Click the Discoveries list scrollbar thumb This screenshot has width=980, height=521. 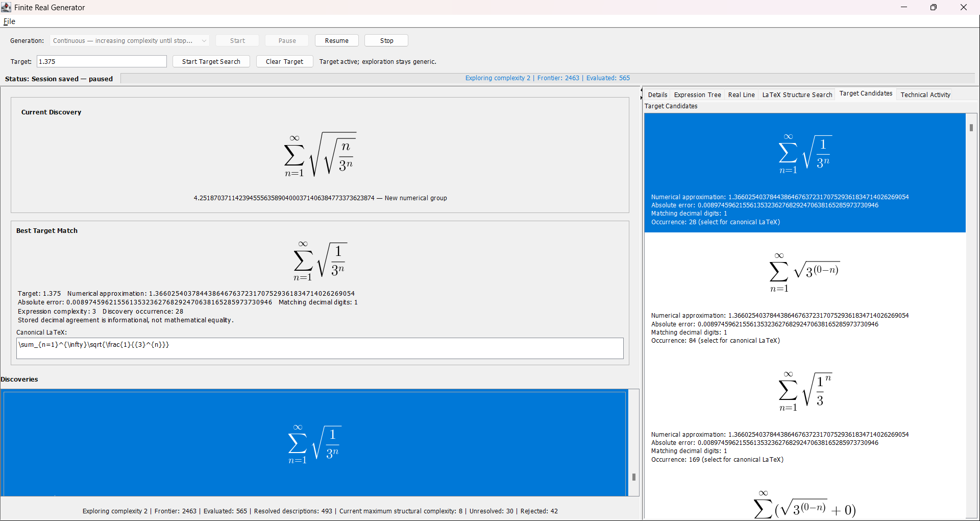point(634,477)
